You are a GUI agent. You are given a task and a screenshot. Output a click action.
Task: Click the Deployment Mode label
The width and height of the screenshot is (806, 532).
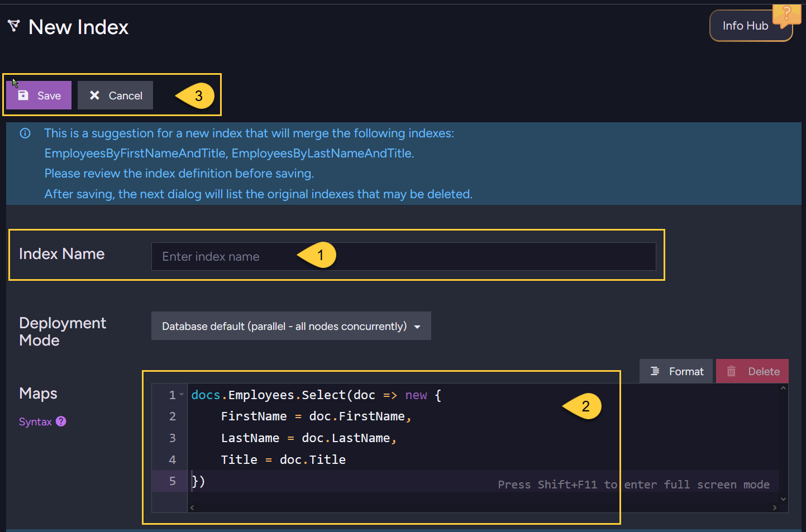point(63,332)
